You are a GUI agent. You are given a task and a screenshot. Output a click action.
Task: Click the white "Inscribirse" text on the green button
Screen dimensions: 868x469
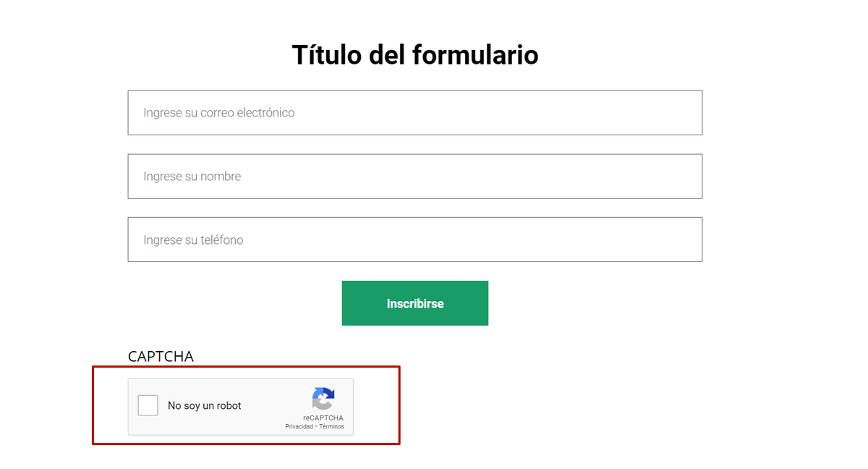[x=415, y=304]
